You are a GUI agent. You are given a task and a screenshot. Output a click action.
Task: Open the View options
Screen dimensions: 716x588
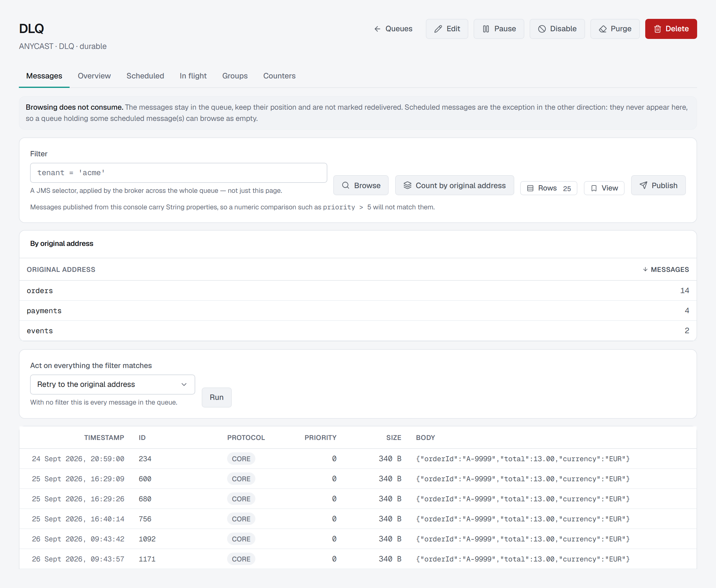[x=604, y=188]
